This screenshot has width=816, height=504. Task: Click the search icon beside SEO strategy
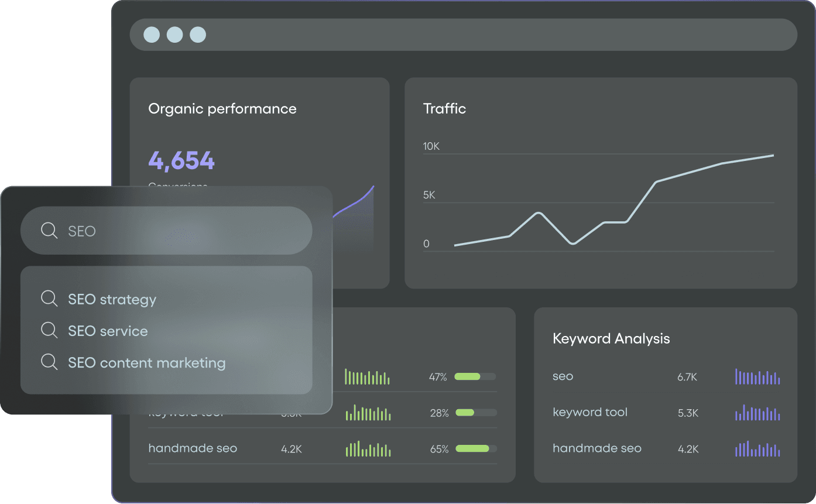[49, 299]
